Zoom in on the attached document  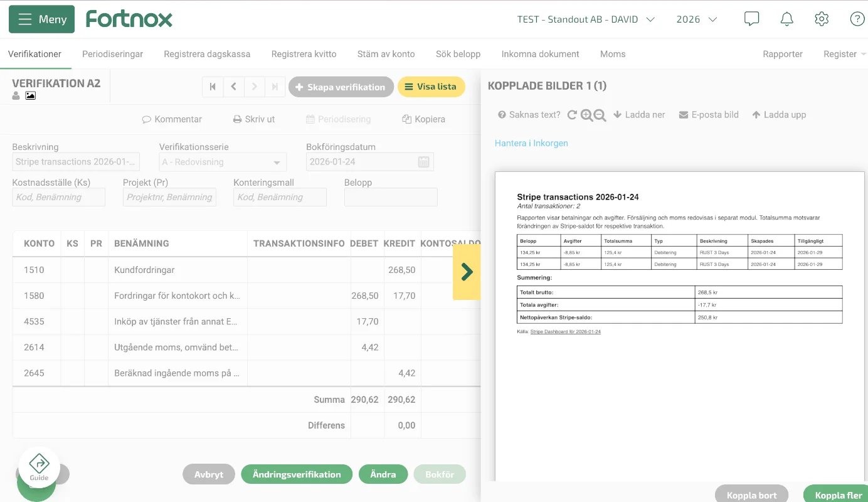point(585,115)
